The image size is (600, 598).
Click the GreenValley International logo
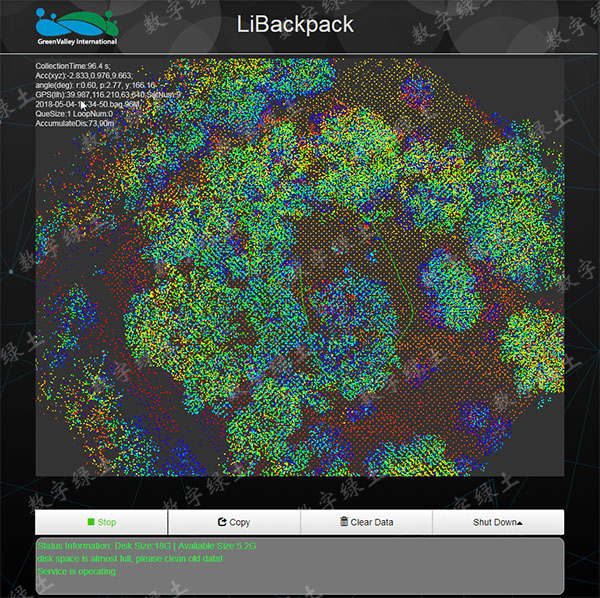[x=77, y=27]
